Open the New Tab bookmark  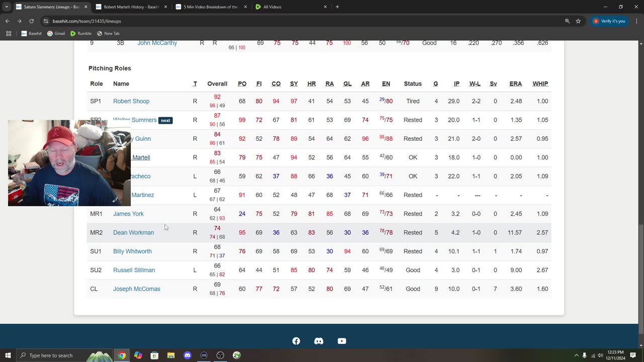click(108, 33)
